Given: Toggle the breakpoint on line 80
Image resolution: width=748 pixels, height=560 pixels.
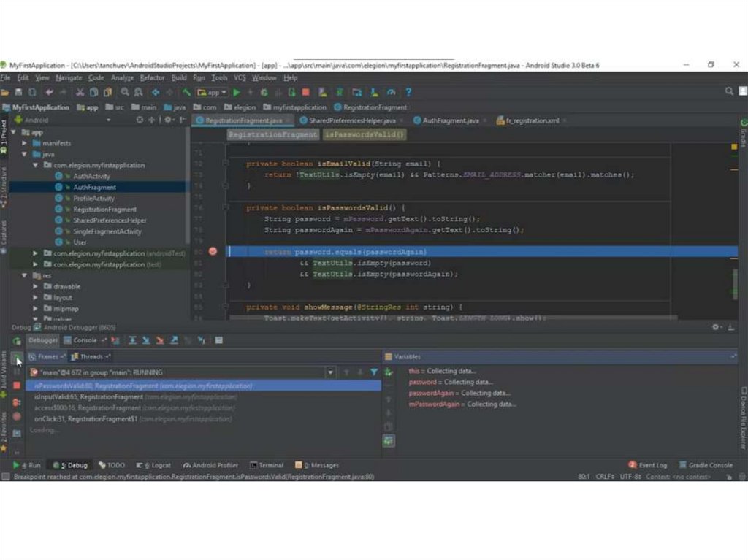Looking at the screenshot, I should [213, 251].
